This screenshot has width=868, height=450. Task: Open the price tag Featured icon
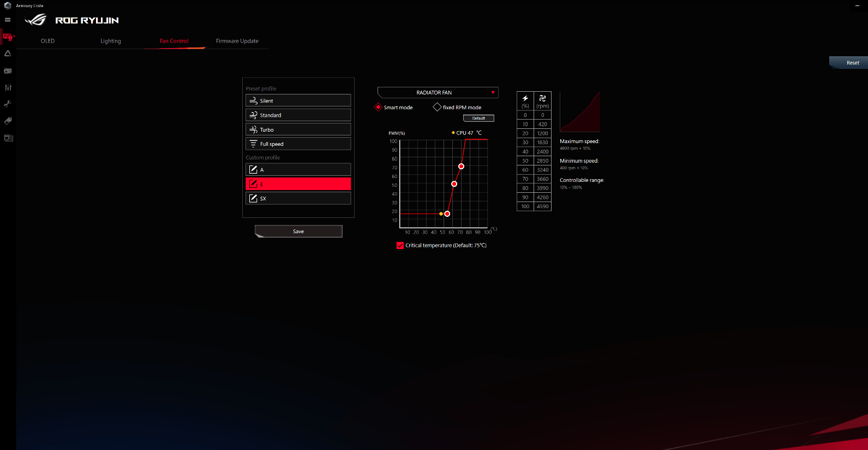pyautogui.click(x=8, y=121)
